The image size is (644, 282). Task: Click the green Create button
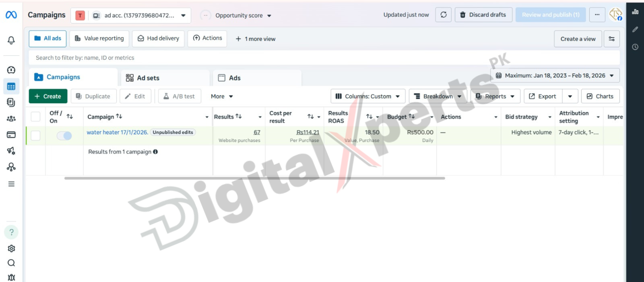[48, 96]
